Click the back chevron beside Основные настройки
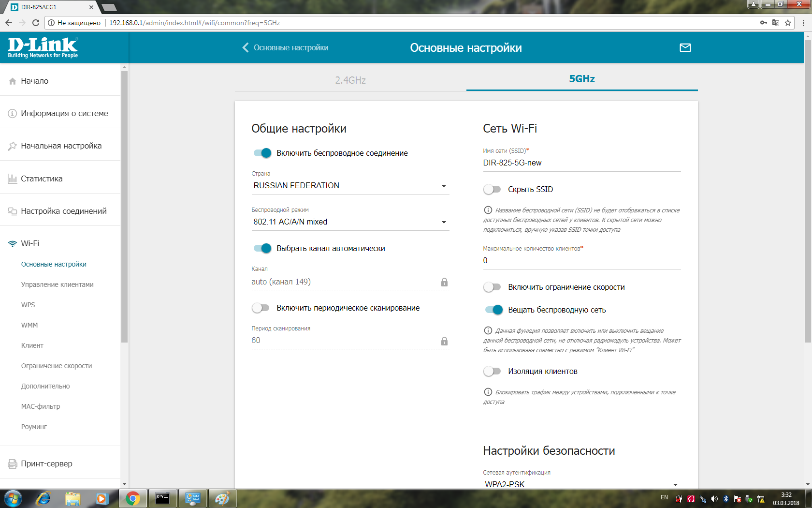This screenshot has height=508, width=812. pos(246,47)
